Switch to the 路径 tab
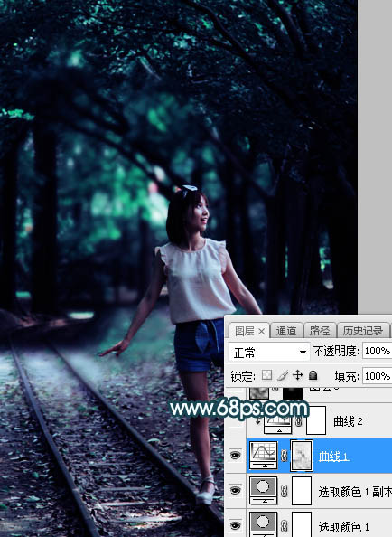Image resolution: width=392 pixels, height=537 pixels. click(320, 331)
